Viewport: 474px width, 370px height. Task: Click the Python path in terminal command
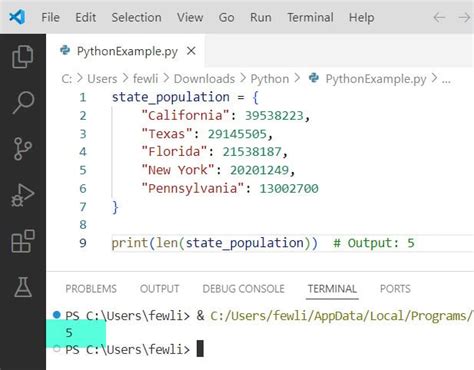coord(342,316)
